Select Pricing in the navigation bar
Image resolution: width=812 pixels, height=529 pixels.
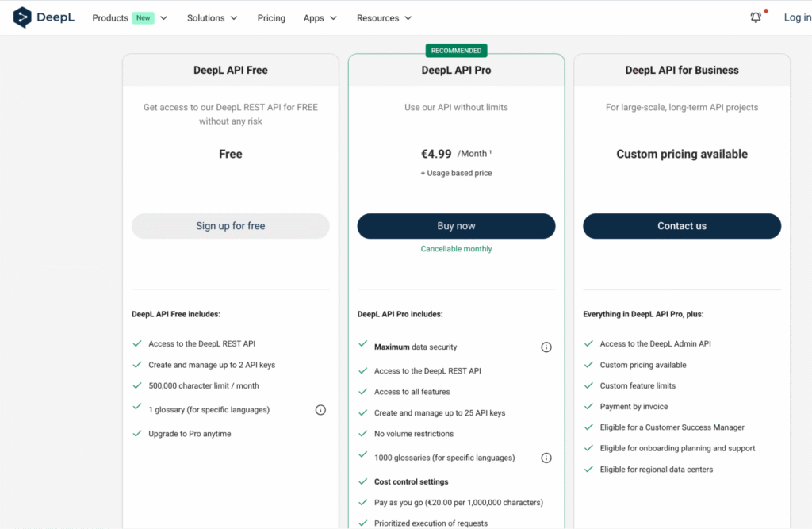click(x=271, y=17)
